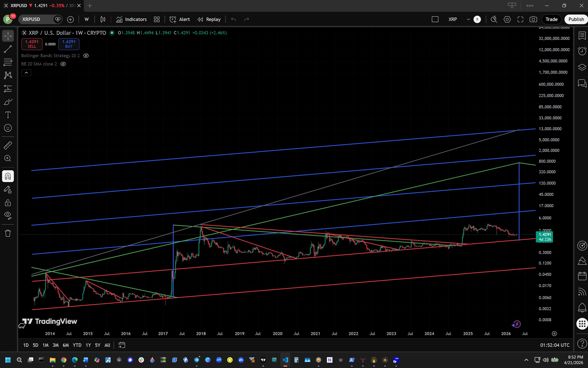The width and height of the screenshot is (588, 368).
Task: Set date range to 1M
Action: [x=45, y=345]
